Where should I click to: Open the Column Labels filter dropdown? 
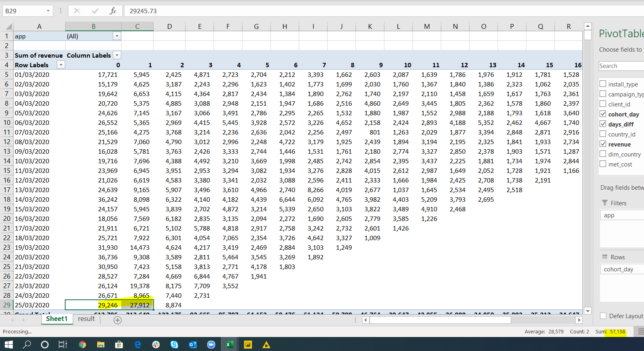click(x=117, y=55)
